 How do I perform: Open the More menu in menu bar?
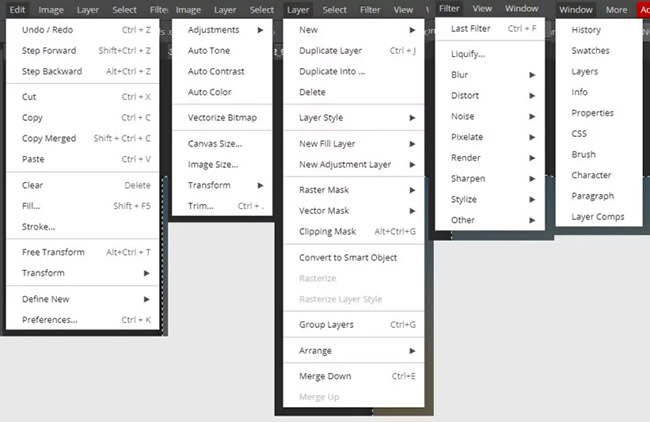616,9
